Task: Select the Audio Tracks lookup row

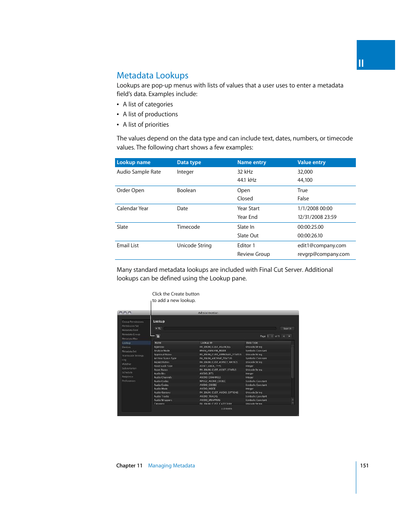Action: (x=222, y=396)
